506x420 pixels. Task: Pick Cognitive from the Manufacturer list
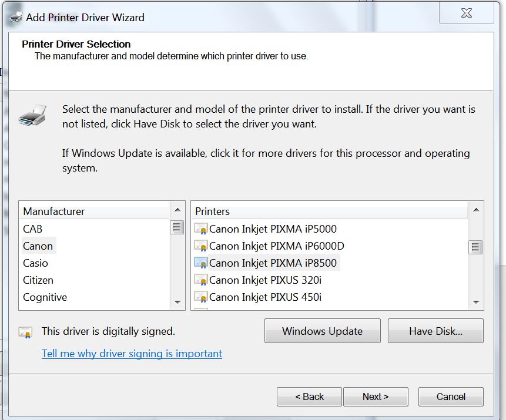pos(45,297)
